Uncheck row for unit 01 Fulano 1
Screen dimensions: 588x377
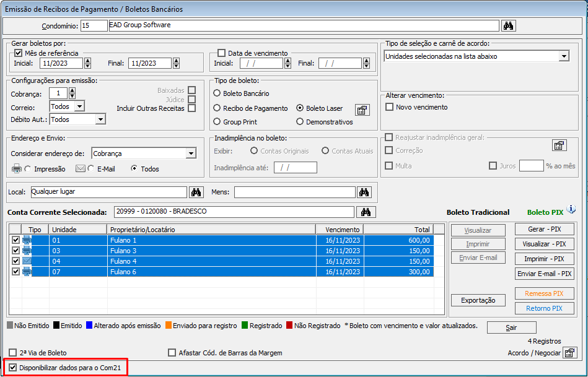click(x=15, y=240)
